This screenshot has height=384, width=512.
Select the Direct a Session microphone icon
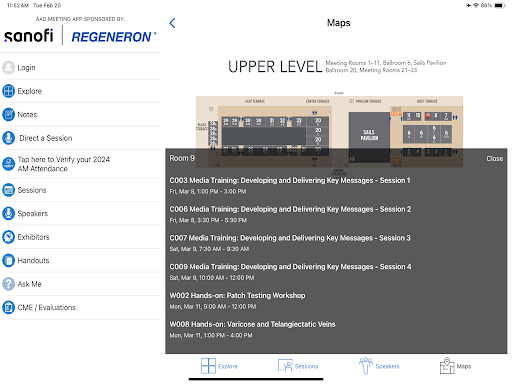[8, 138]
